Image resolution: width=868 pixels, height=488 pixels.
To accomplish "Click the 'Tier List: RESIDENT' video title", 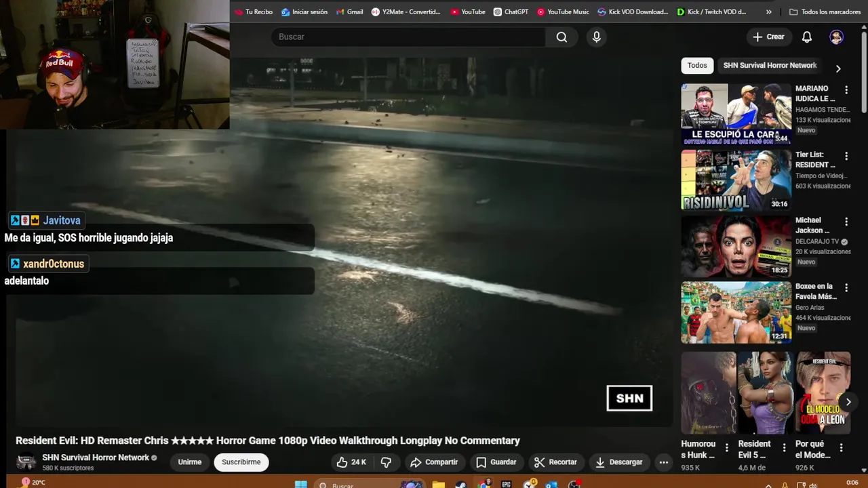I will (x=815, y=159).
